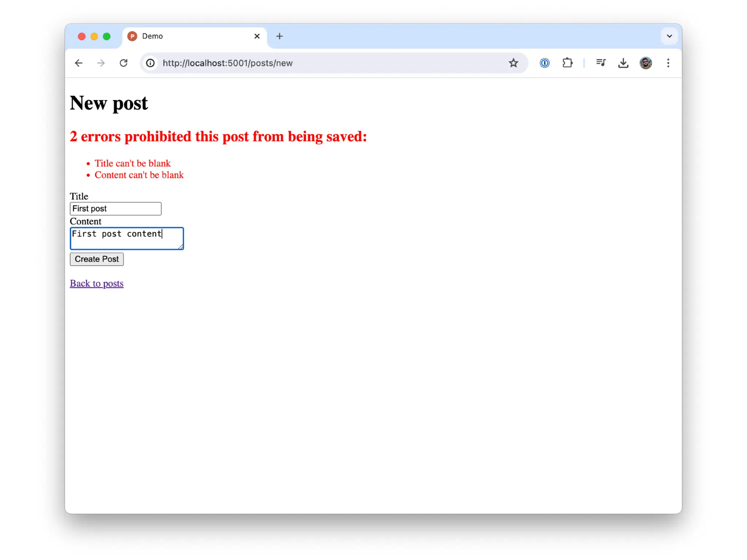The width and height of the screenshot is (747, 560).
Task: Open a new tab
Action: (279, 36)
